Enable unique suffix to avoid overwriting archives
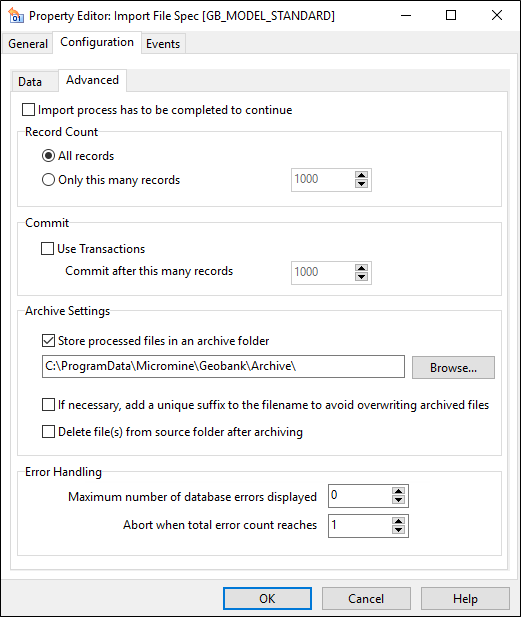Screen dimensions: 521x617 pyautogui.click(x=48, y=405)
